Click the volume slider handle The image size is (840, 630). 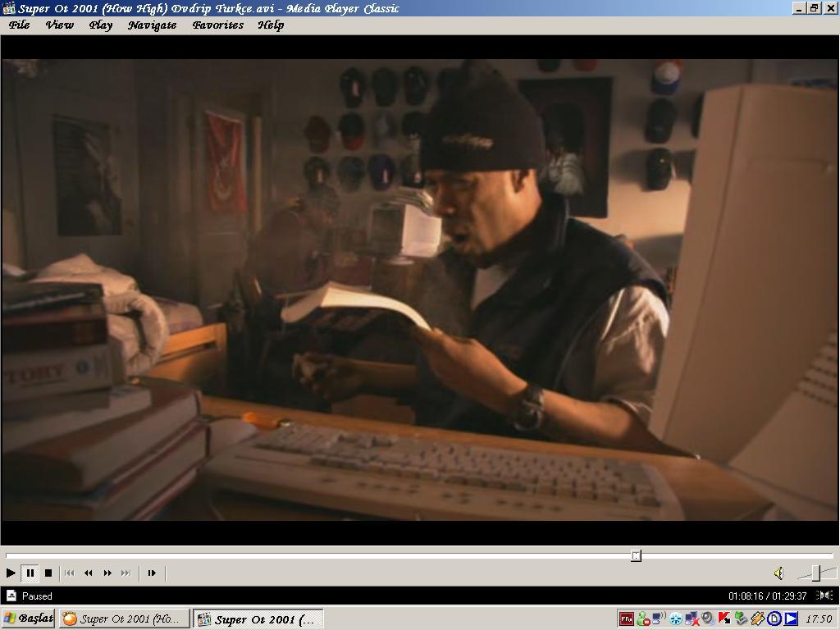(x=816, y=573)
